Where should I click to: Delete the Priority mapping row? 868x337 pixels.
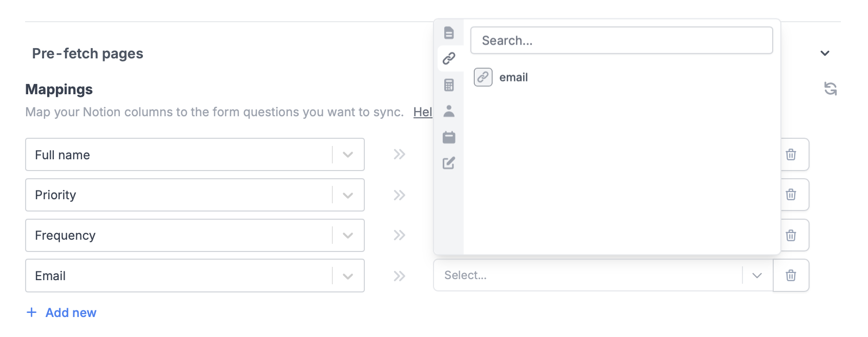coord(791,195)
